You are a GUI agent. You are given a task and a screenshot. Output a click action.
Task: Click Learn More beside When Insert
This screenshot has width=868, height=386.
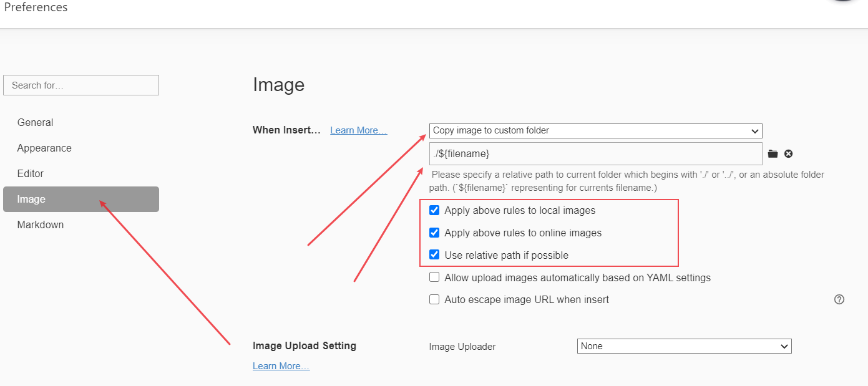click(358, 130)
